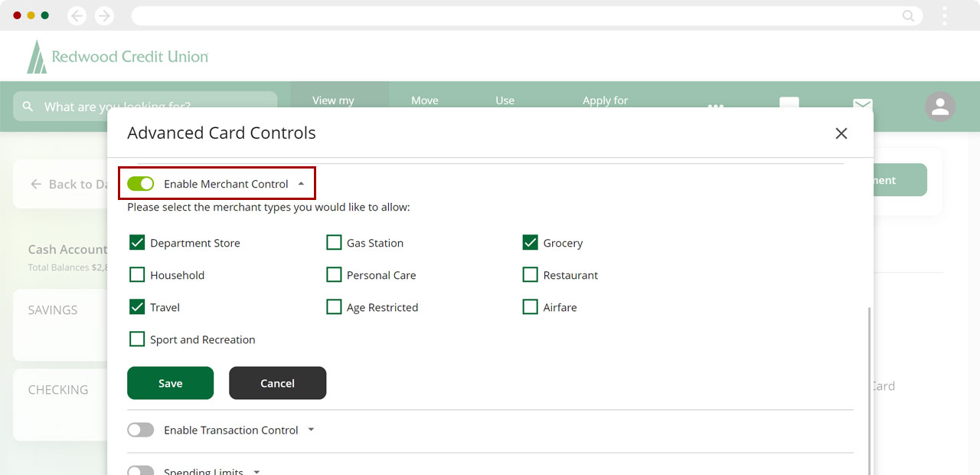
Task: Check the Gas Station checkbox
Action: click(x=334, y=243)
